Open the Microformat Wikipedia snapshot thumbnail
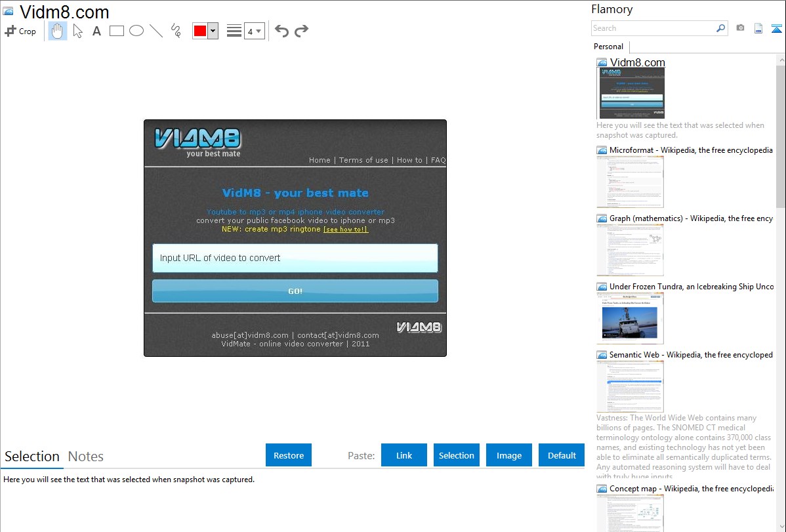 [x=630, y=182]
